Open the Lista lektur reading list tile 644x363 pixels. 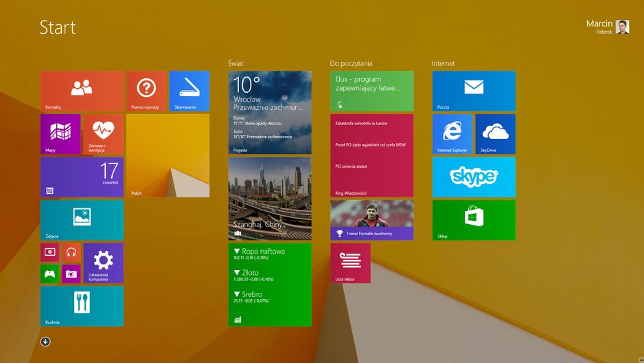[350, 263]
